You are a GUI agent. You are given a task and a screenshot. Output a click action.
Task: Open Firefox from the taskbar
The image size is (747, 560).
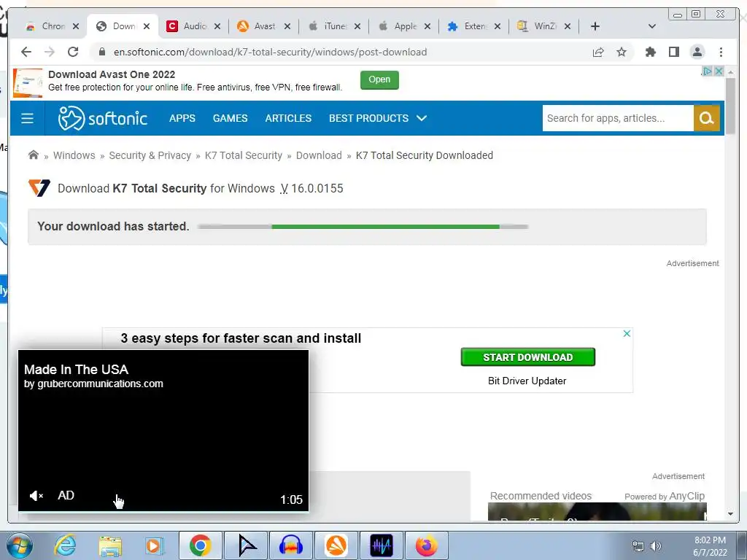pyautogui.click(x=426, y=545)
